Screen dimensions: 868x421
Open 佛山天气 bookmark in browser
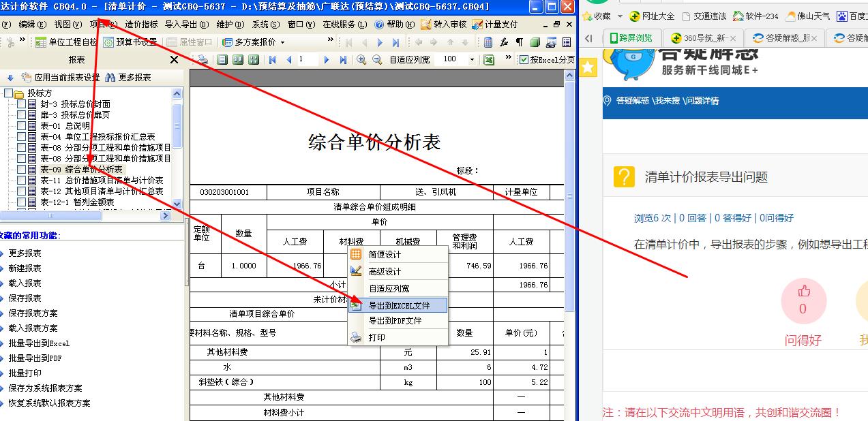(807, 16)
